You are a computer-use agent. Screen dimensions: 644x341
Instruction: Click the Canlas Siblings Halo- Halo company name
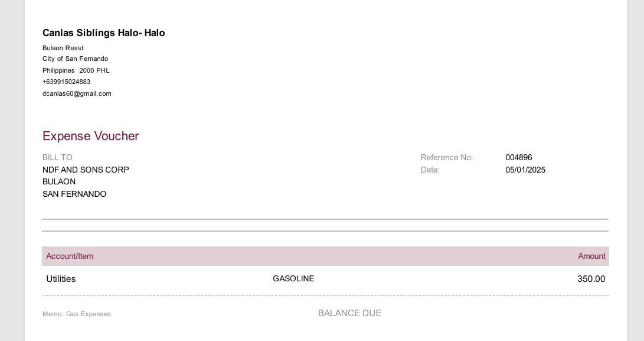point(103,33)
